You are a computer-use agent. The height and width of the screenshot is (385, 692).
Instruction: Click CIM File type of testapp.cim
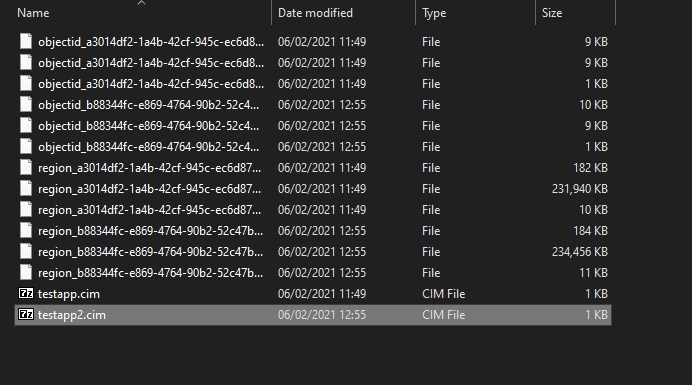tap(444, 294)
